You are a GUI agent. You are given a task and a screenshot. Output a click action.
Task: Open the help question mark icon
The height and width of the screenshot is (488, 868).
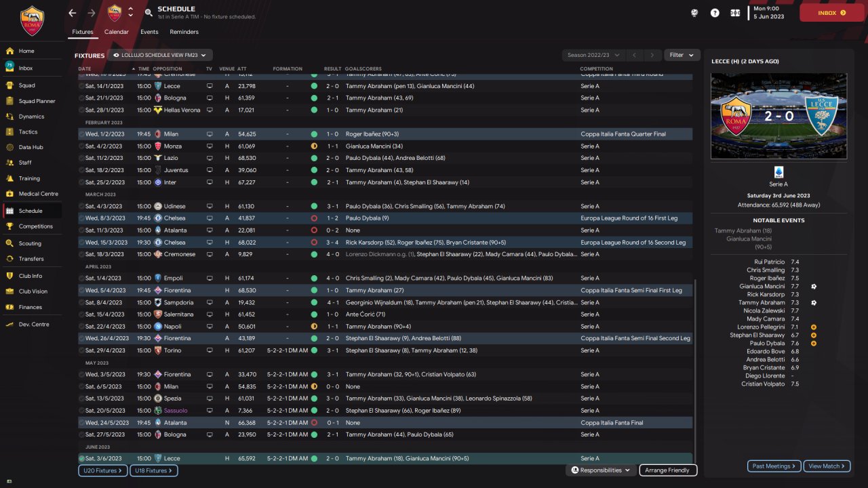coord(715,13)
